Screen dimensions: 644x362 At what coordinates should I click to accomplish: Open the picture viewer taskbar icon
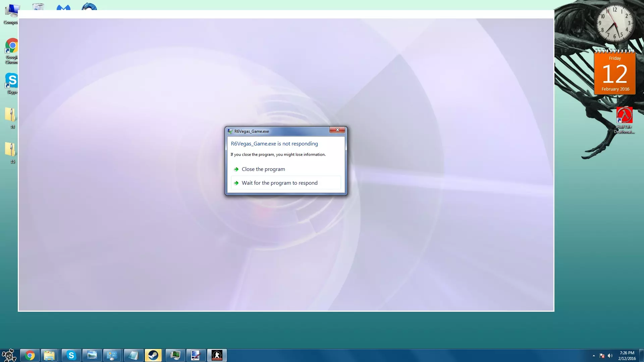click(92, 355)
